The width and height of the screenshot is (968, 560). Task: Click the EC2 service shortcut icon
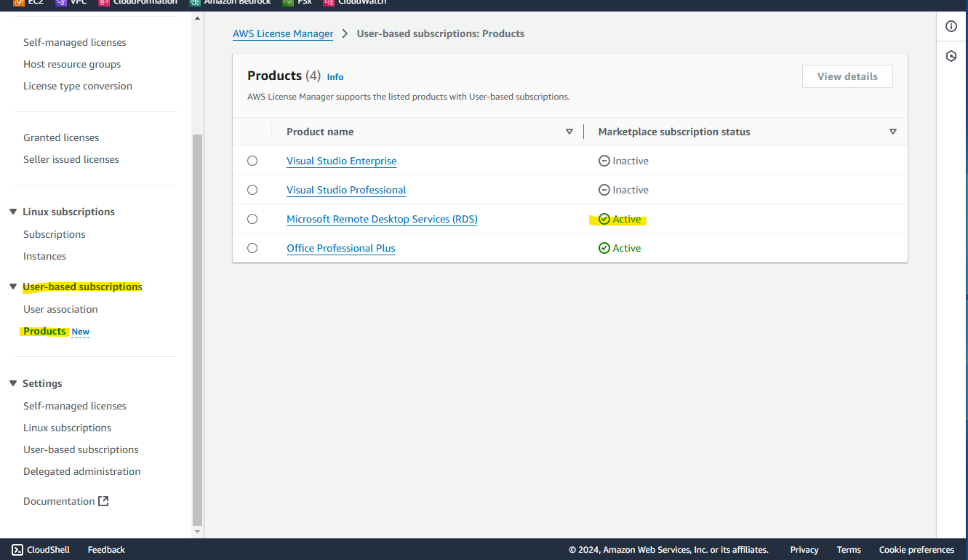click(19, 2)
